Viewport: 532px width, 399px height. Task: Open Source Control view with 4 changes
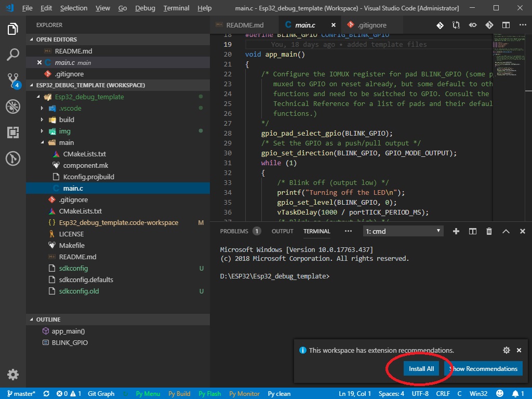[14, 81]
